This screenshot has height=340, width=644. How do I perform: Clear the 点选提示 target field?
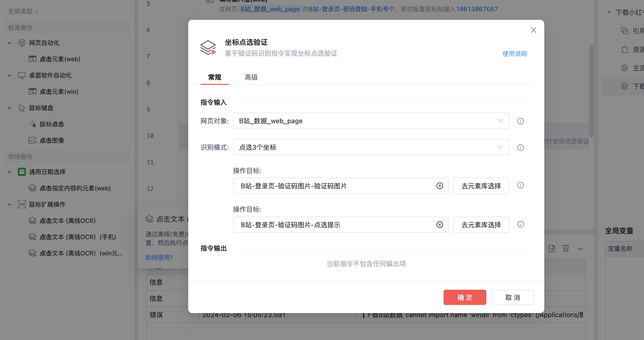(x=440, y=225)
